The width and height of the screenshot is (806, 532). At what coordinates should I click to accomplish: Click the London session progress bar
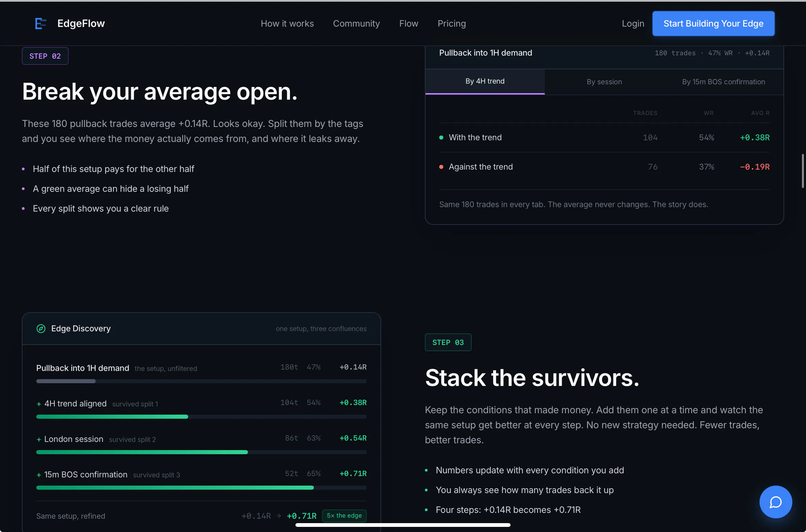click(201, 452)
